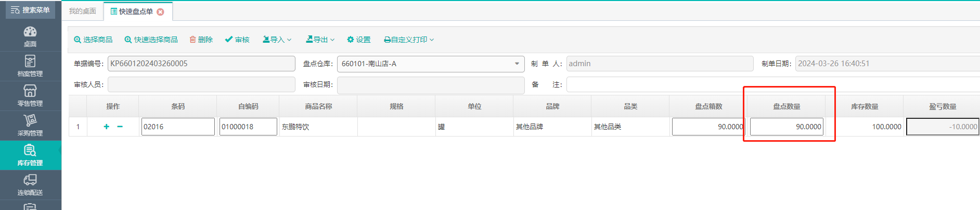The height and width of the screenshot is (210, 980).
Task: Expand the 导出 export dropdown
Action: coord(320,40)
